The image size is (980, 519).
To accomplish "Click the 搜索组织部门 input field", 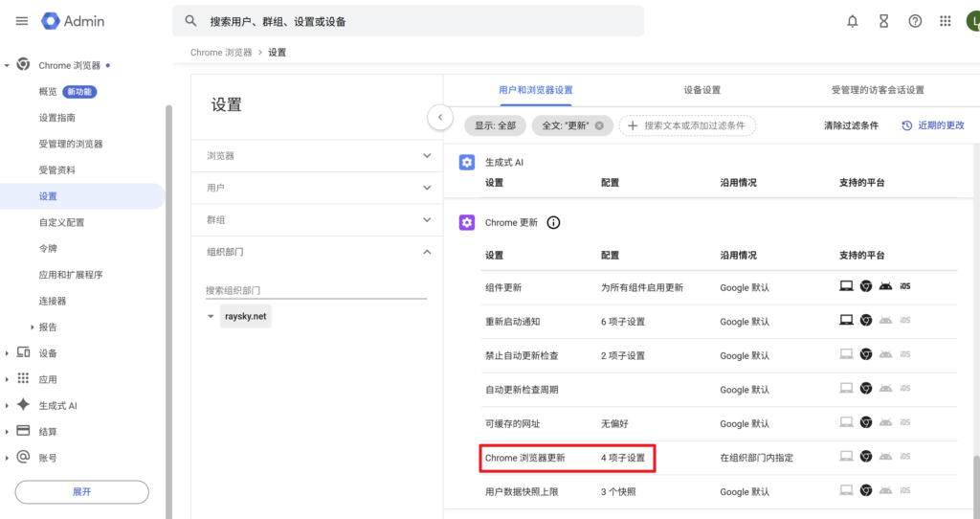I will 316,290.
